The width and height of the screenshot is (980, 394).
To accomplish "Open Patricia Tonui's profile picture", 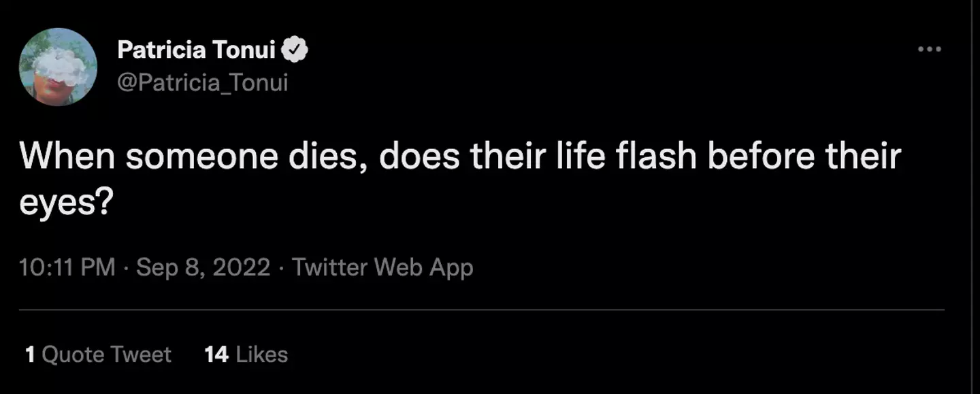I will [x=58, y=67].
